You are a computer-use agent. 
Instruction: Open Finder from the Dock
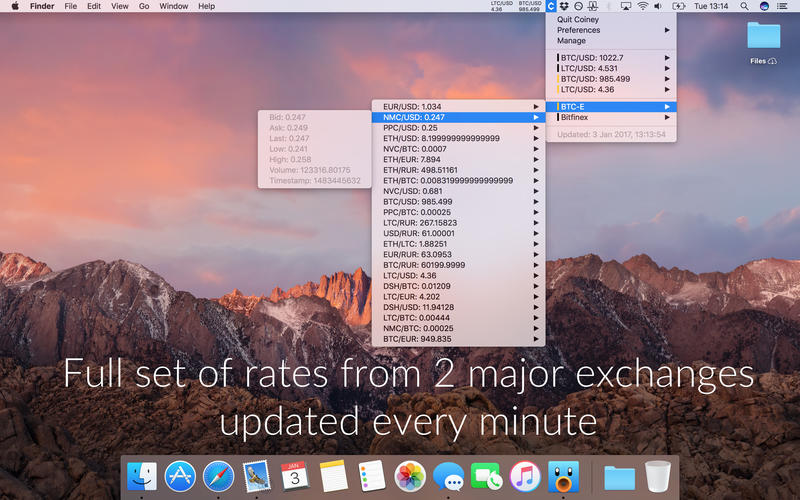(x=142, y=476)
